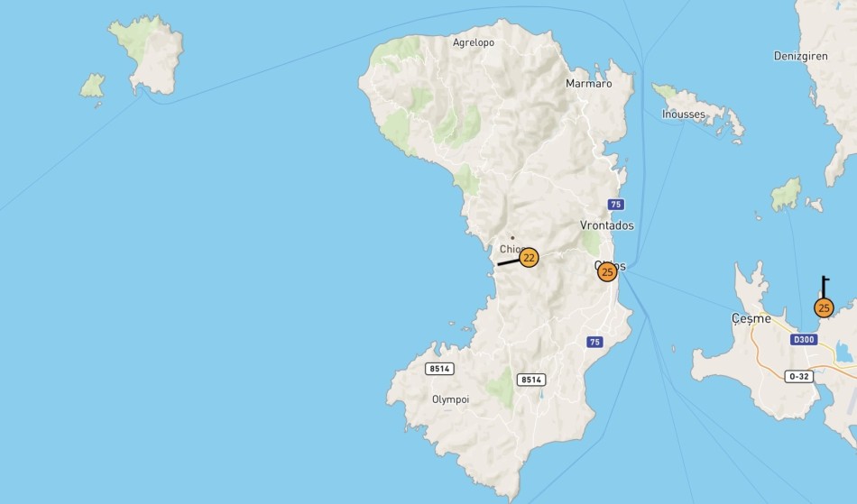The image size is (857, 504).
Task: Click the wind barb flag above Çeşme marker
Action: point(825,287)
